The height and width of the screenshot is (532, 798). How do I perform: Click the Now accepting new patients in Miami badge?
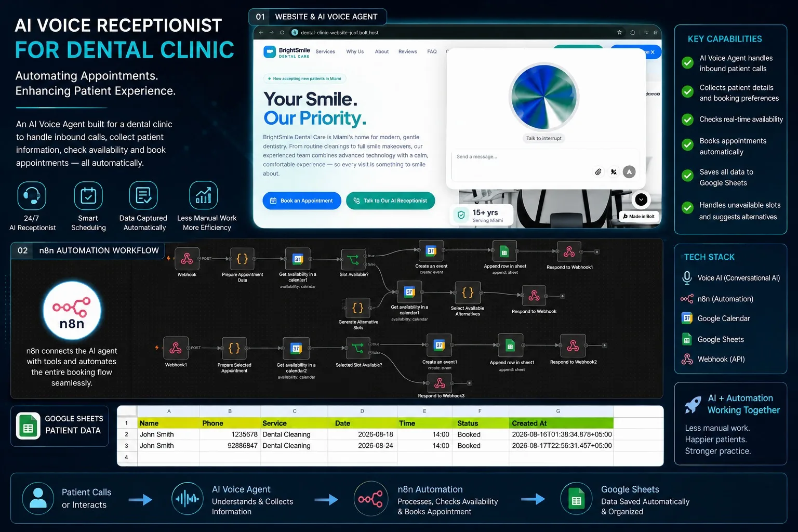coord(305,78)
